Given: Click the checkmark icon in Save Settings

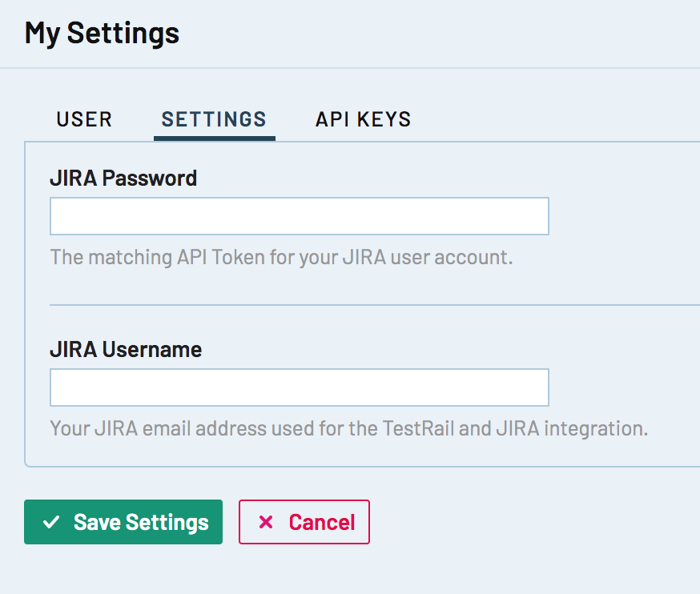Looking at the screenshot, I should point(51,523).
